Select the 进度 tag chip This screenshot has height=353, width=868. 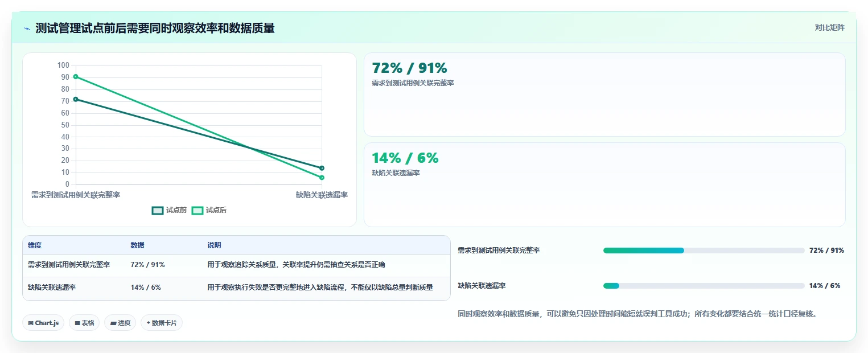(x=120, y=323)
